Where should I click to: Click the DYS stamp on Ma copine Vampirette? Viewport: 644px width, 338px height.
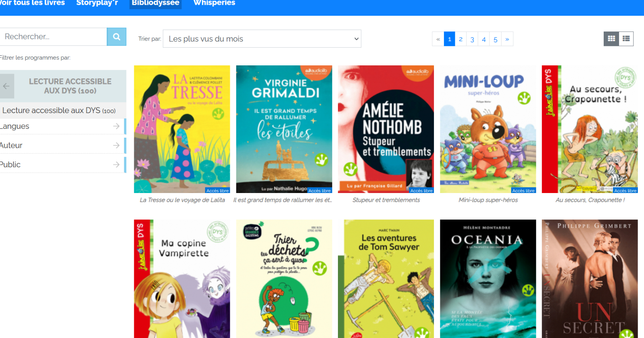(217, 232)
